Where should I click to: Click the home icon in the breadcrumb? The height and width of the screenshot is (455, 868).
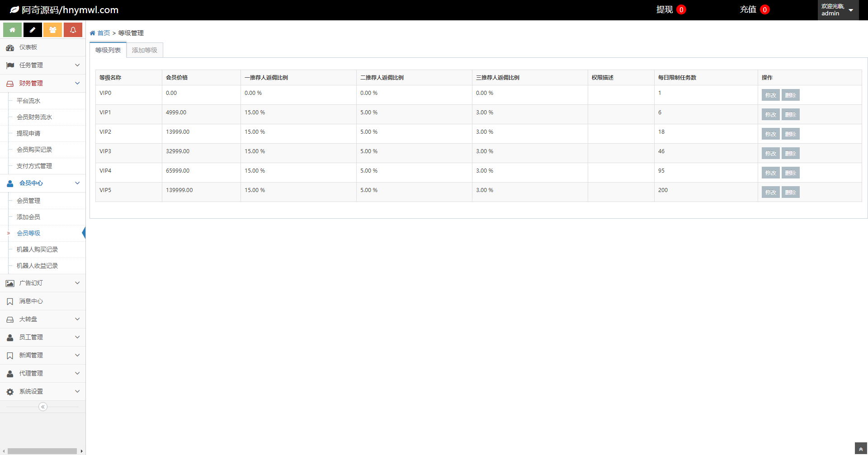(x=93, y=33)
